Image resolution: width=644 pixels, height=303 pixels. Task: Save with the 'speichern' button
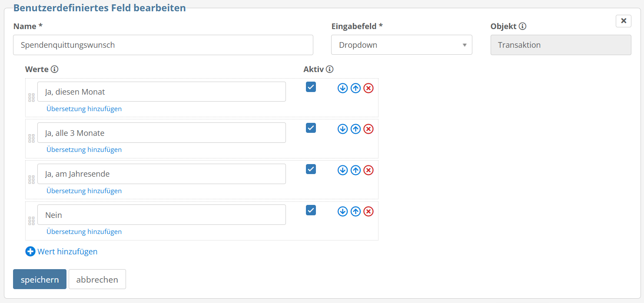click(x=40, y=279)
